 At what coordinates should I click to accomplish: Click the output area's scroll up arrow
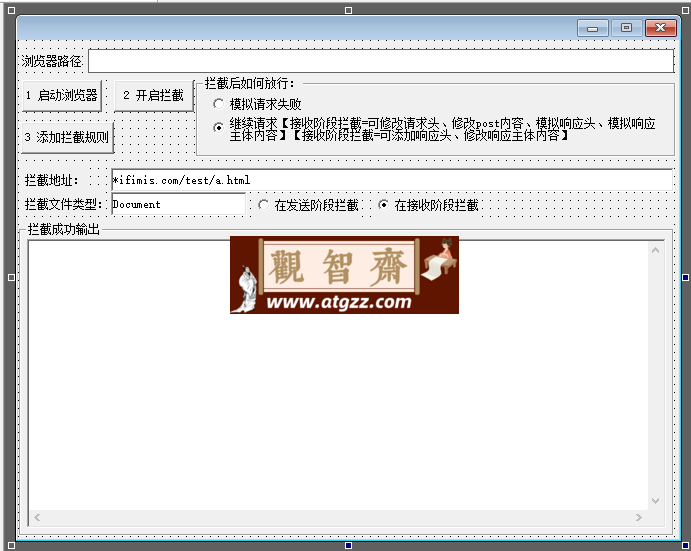[x=655, y=250]
